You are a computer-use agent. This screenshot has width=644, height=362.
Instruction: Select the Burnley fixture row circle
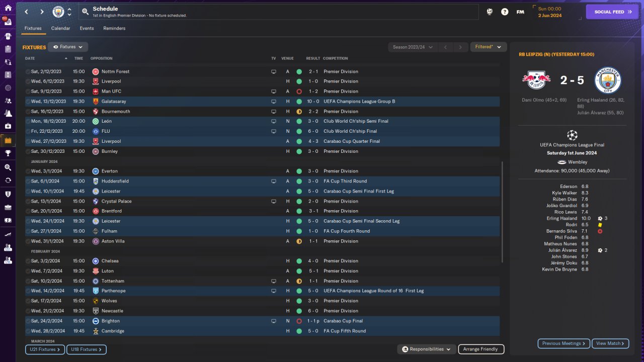(x=28, y=151)
